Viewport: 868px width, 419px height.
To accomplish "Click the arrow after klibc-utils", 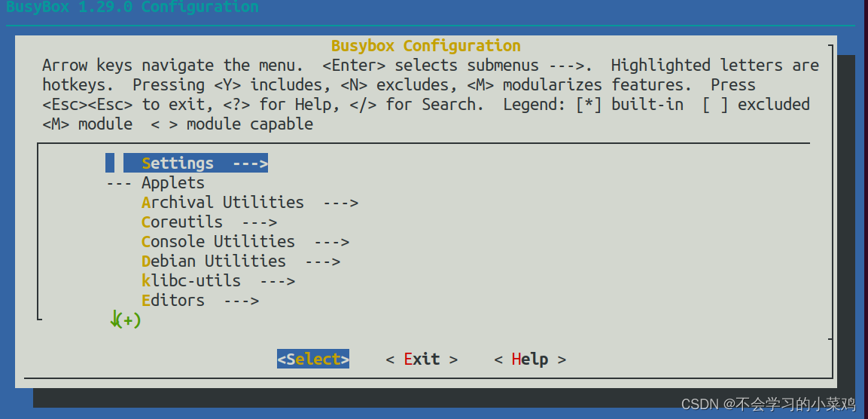I will click(x=277, y=281).
